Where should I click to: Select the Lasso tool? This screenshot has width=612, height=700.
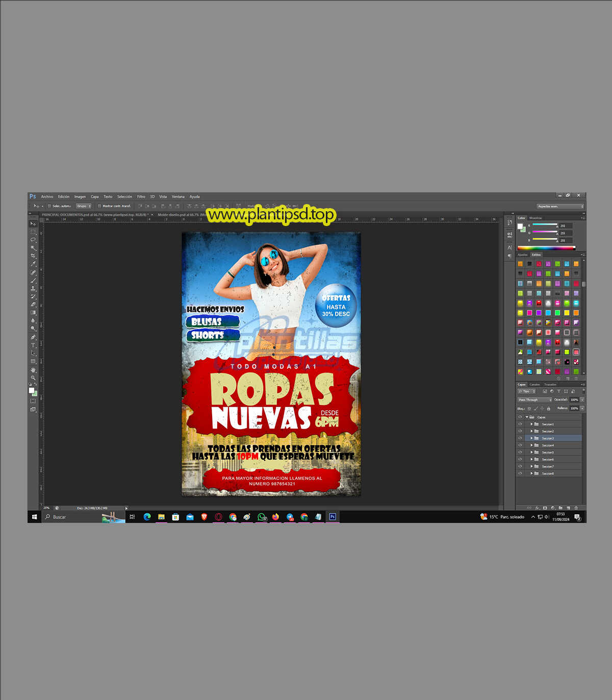33,240
